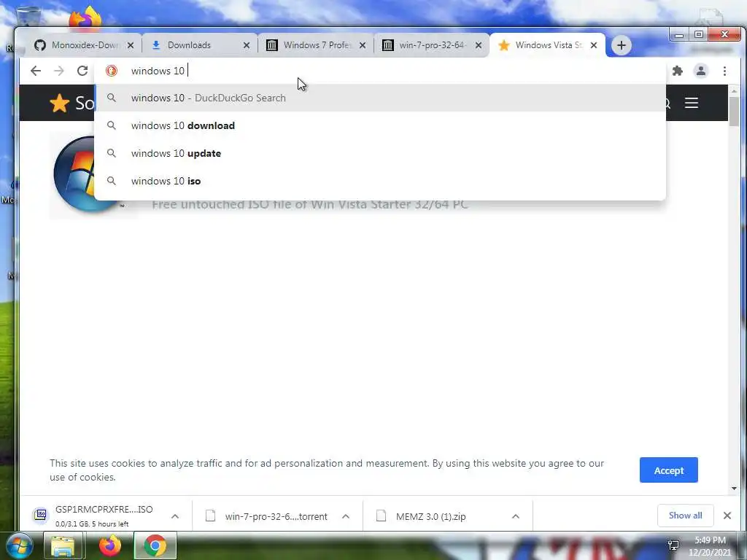Close the win-7-pro-32-64 tab

479,45
